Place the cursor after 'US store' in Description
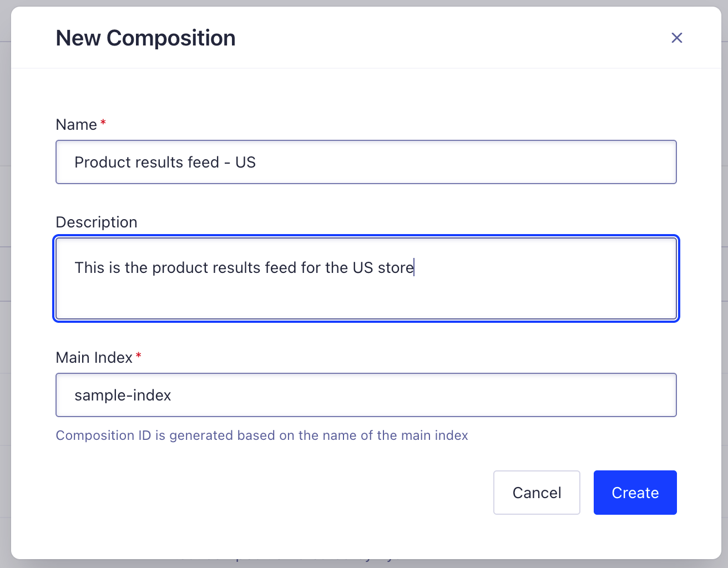 [x=414, y=267]
